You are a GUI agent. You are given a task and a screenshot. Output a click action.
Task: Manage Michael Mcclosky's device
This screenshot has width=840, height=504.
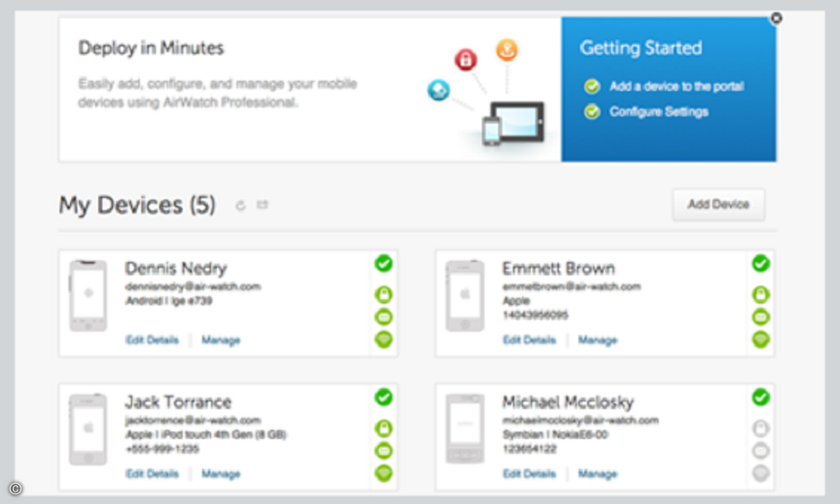[x=597, y=474]
